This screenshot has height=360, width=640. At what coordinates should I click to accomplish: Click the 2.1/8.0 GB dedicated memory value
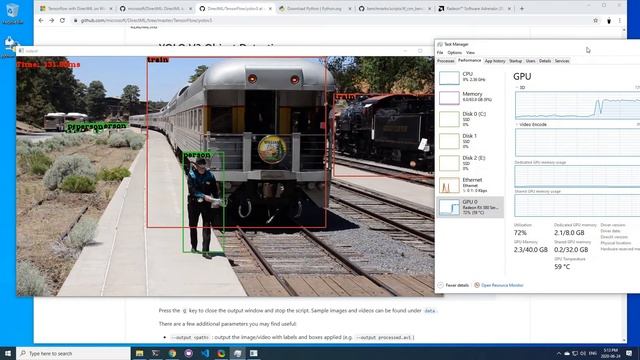pos(569,233)
